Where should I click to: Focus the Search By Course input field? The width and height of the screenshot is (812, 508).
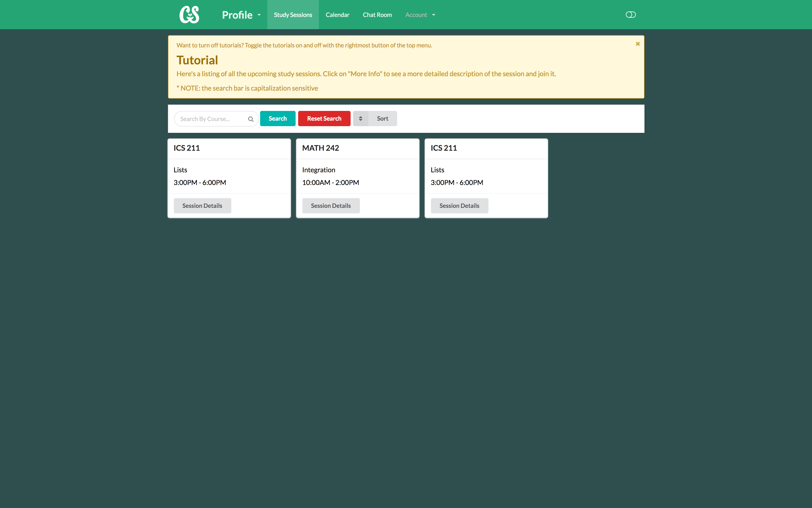[216, 119]
